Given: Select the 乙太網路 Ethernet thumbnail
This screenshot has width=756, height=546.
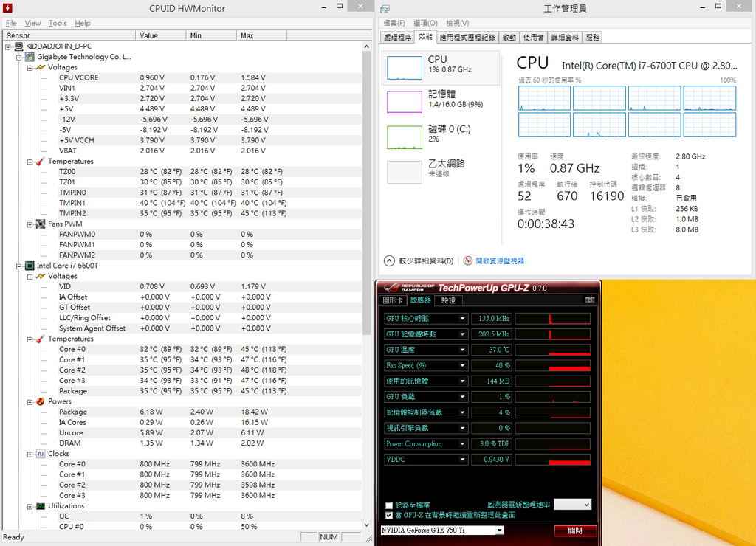Looking at the screenshot, I should coord(405,172).
